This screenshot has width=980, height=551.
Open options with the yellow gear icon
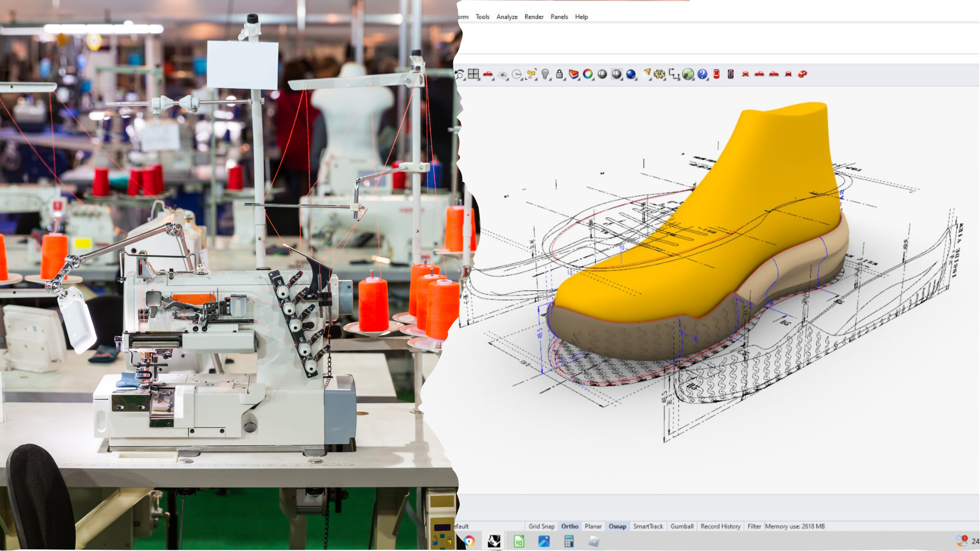[x=659, y=74]
